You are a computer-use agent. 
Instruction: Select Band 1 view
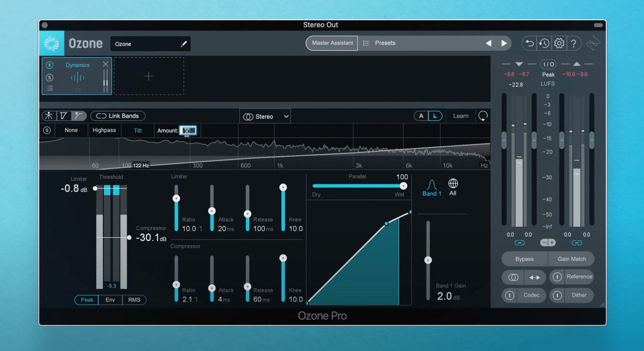432,188
